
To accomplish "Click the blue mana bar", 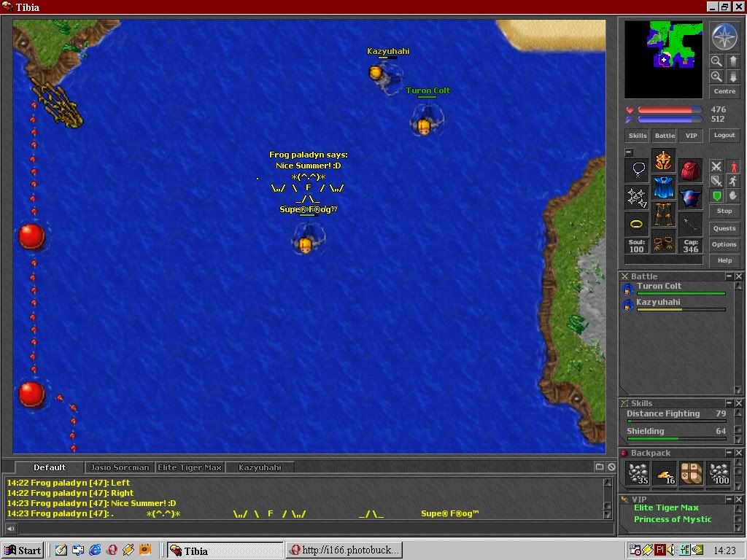I will 670,120.
